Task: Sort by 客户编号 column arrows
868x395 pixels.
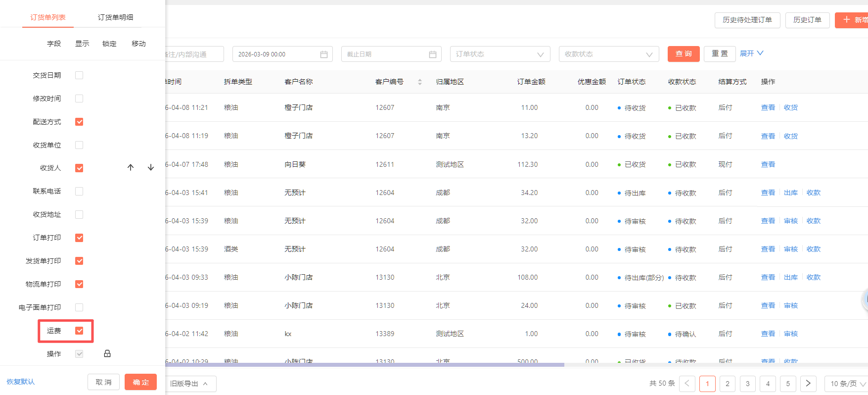Action: tap(420, 82)
